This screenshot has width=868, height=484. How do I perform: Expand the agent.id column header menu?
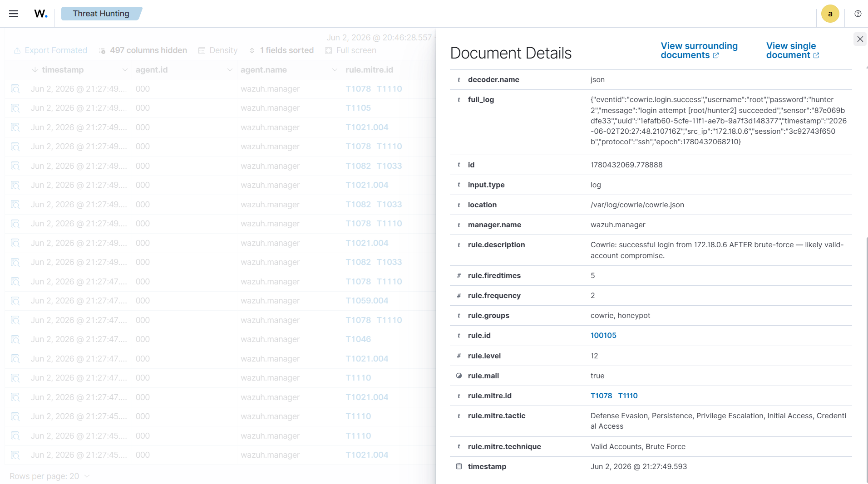coord(230,70)
